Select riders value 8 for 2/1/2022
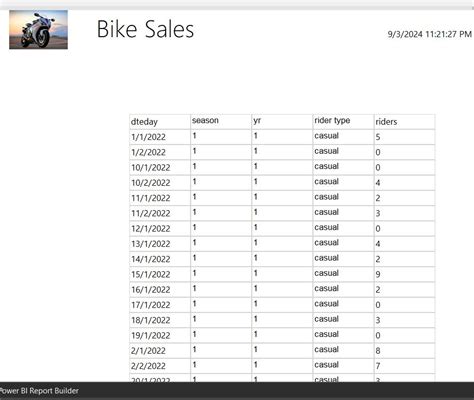The image size is (474, 400). coord(404,351)
